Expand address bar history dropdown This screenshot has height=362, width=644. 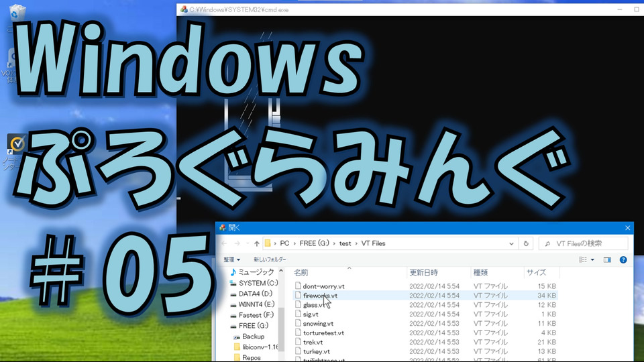tap(511, 244)
